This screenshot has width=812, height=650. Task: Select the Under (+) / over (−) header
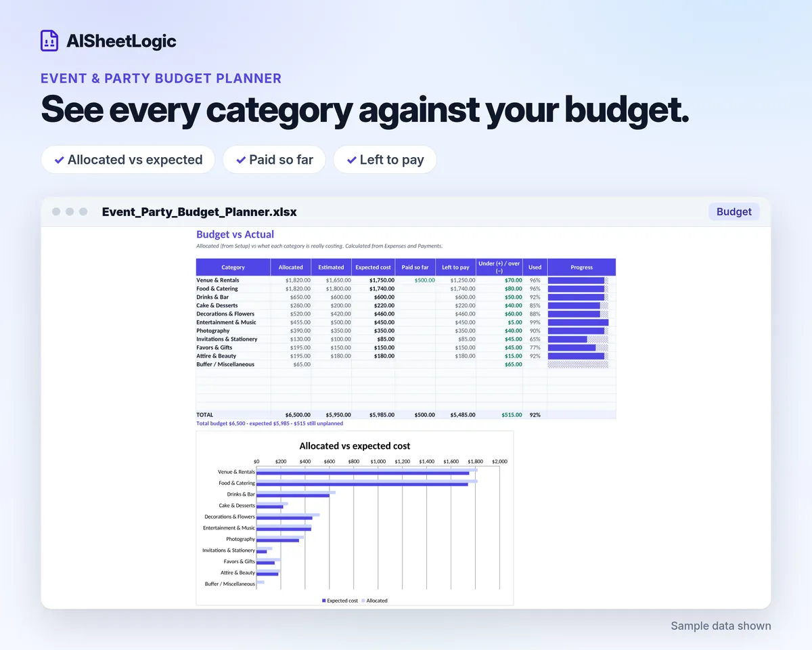(x=499, y=267)
